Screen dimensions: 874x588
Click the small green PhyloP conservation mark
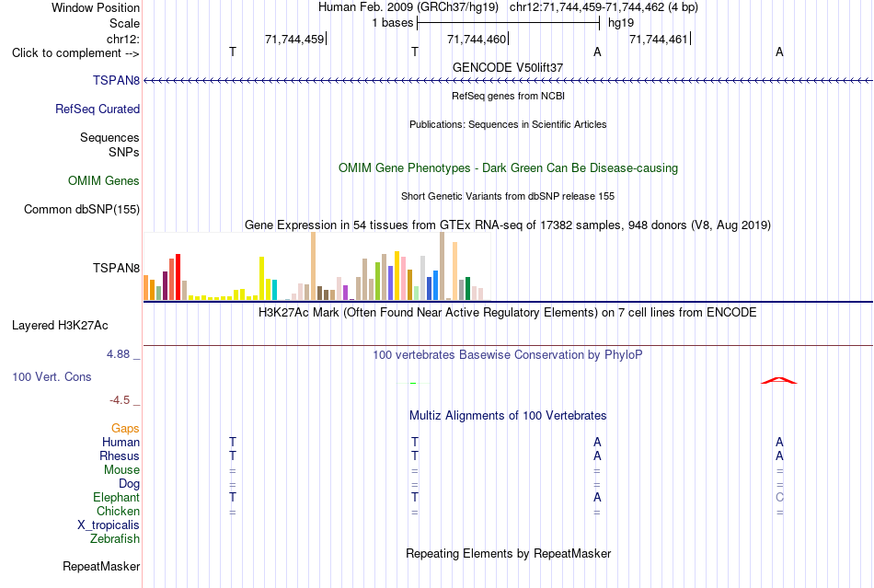(413, 383)
